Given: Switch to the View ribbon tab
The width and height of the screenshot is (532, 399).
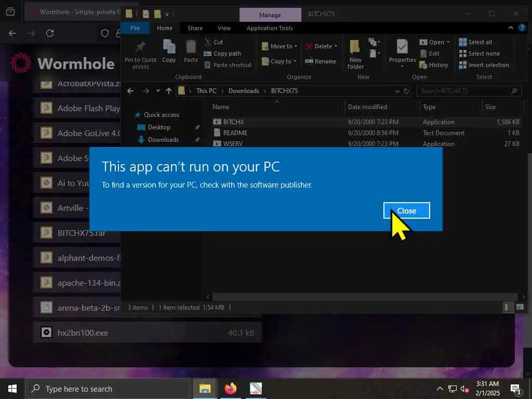Looking at the screenshot, I should pyautogui.click(x=224, y=28).
